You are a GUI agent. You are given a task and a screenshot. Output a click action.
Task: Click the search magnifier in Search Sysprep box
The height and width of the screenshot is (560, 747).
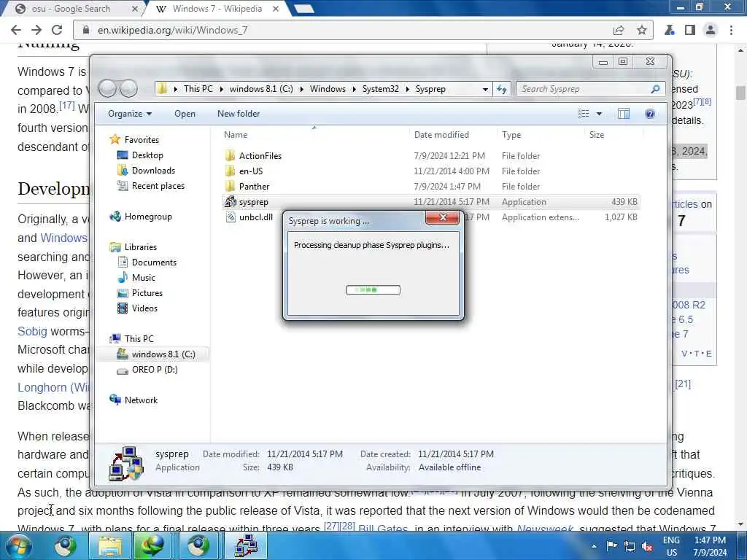[655, 89]
